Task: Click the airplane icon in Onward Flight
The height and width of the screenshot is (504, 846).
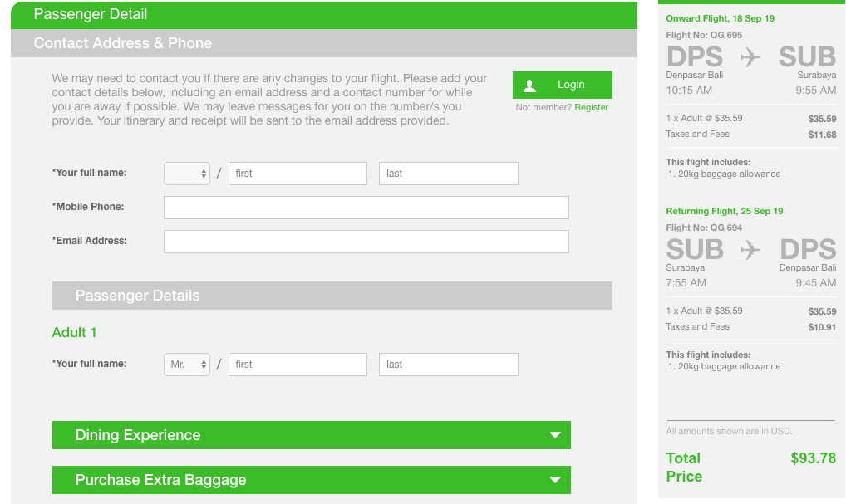Action: [x=750, y=57]
